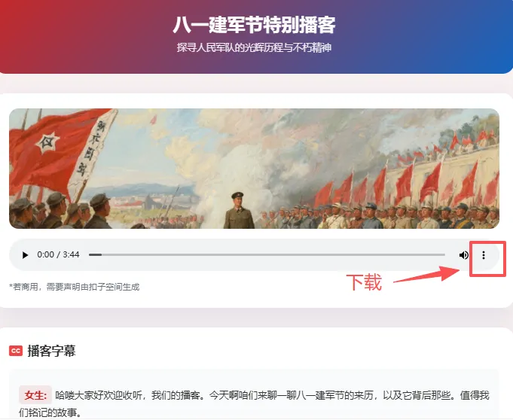The image size is (513, 420).
Task: Click the officer standing in painting center
Action: pyautogui.click(x=239, y=210)
